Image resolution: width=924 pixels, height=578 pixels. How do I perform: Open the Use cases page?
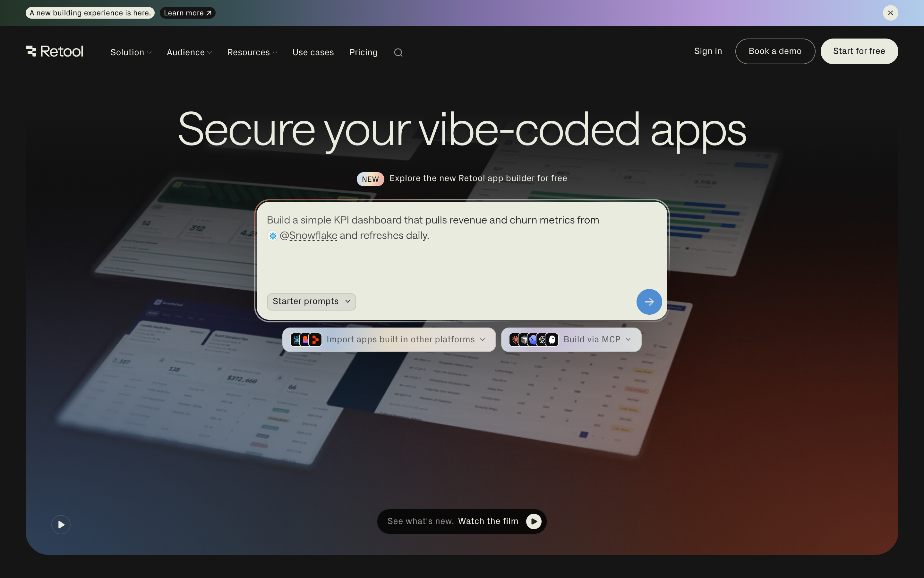[313, 52]
